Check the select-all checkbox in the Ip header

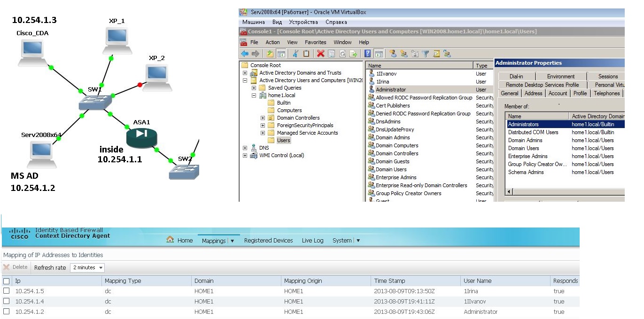click(6, 281)
